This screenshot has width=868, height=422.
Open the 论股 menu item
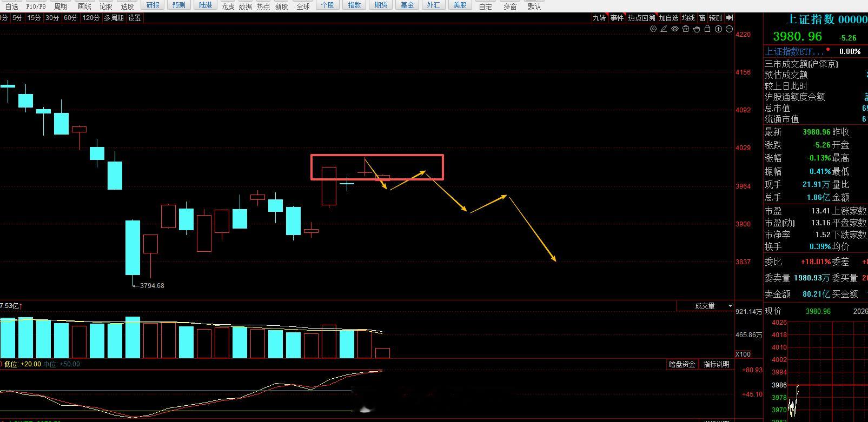[106, 6]
